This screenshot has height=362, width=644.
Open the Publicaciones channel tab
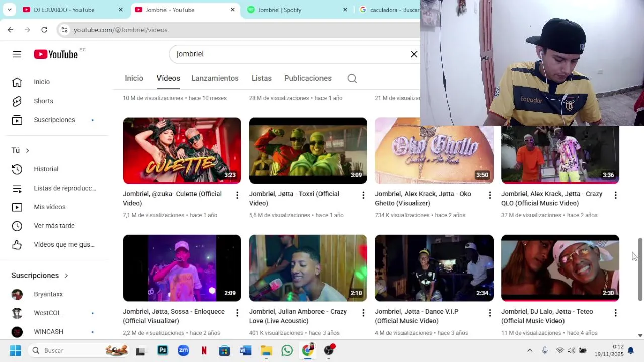tap(308, 78)
